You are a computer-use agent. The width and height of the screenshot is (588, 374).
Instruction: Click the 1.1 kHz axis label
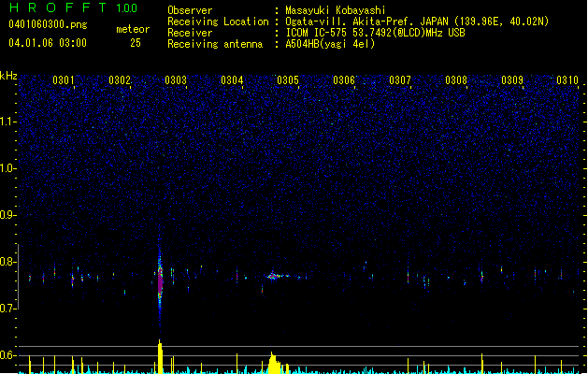click(7, 122)
